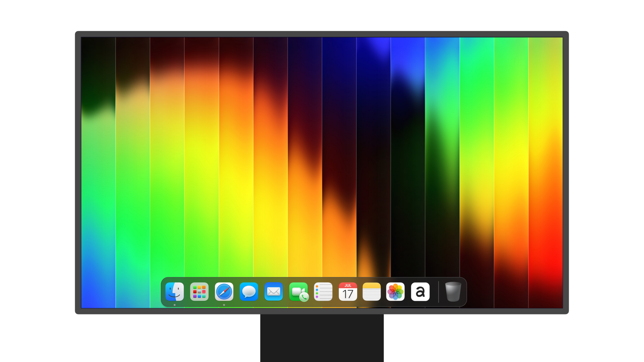This screenshot has height=362, width=644.
Task: Open the Photos app
Action: click(395, 291)
